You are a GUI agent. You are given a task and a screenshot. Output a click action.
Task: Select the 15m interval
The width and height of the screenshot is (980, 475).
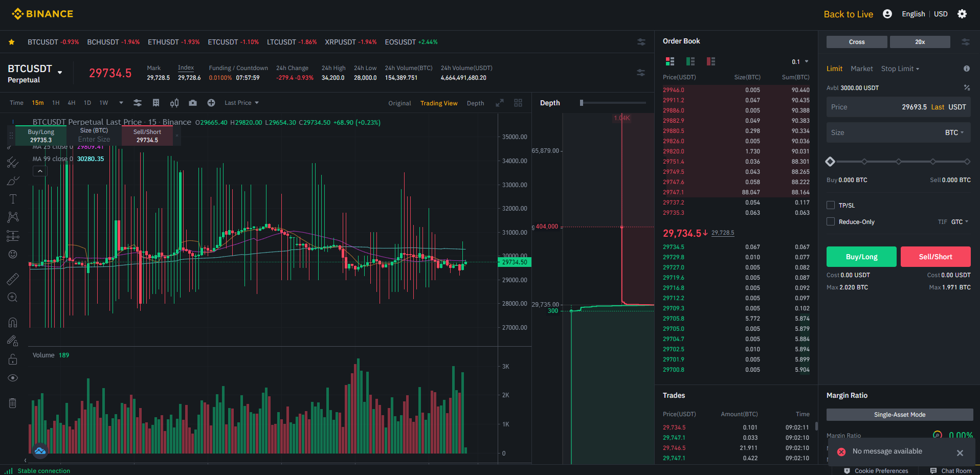tap(38, 103)
